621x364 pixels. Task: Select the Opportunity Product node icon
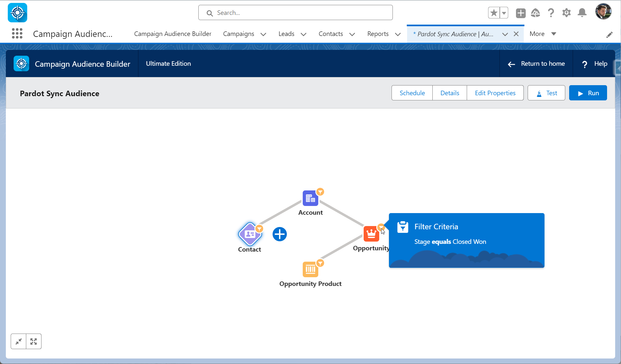(310, 269)
